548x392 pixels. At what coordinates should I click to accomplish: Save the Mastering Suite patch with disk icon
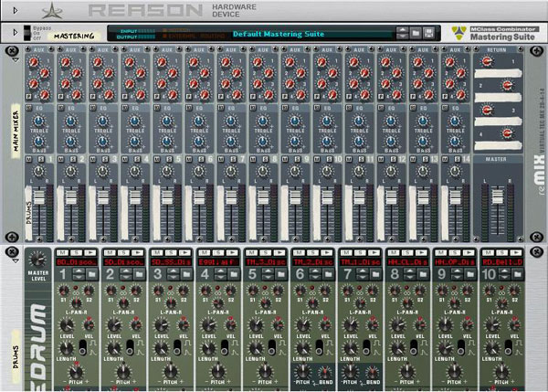point(429,33)
